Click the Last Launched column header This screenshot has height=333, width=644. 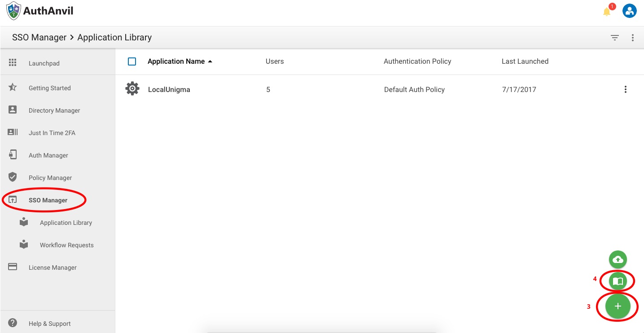pyautogui.click(x=525, y=61)
